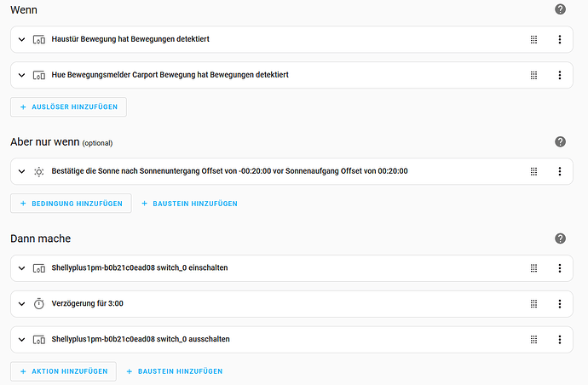Open three-dot menu for Haustür Bewegung trigger

click(560, 39)
